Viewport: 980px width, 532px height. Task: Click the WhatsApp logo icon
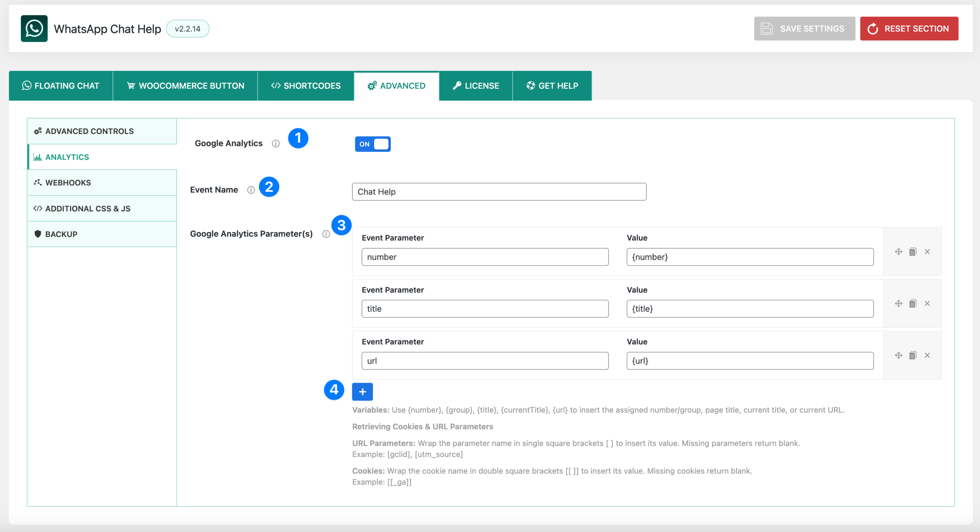point(34,29)
